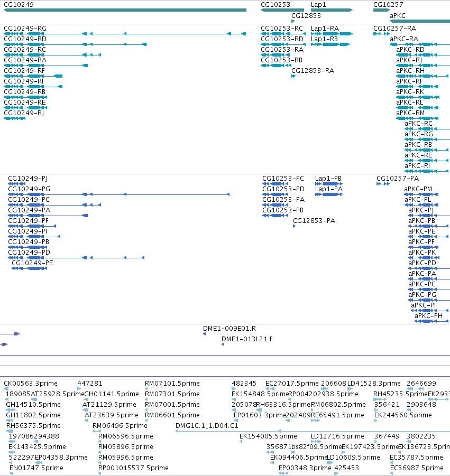This screenshot has height=476, width=450.
Task: Open protein Lap1-PB label
Action: click(328, 178)
